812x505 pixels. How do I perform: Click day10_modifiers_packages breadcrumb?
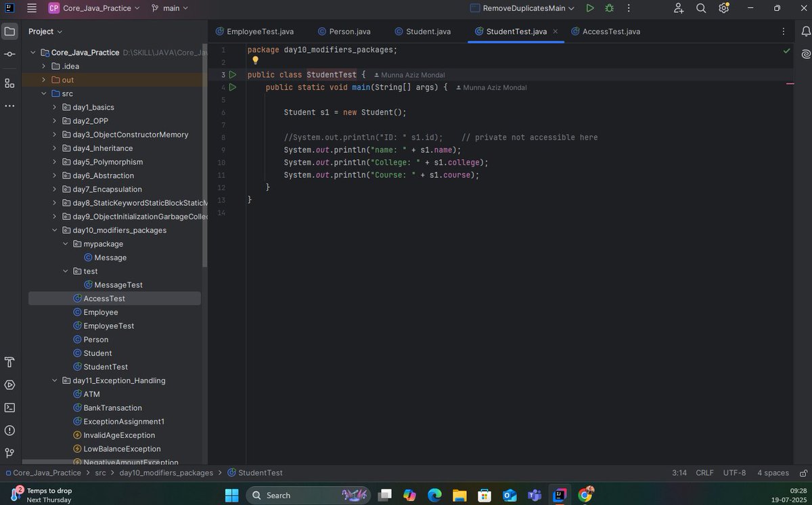tap(166, 473)
